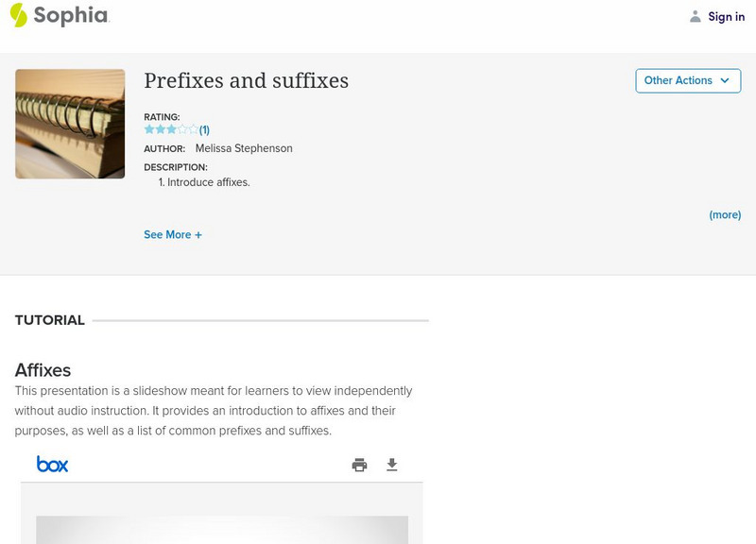
Task: Click the Affixes section heading
Action: coord(43,370)
